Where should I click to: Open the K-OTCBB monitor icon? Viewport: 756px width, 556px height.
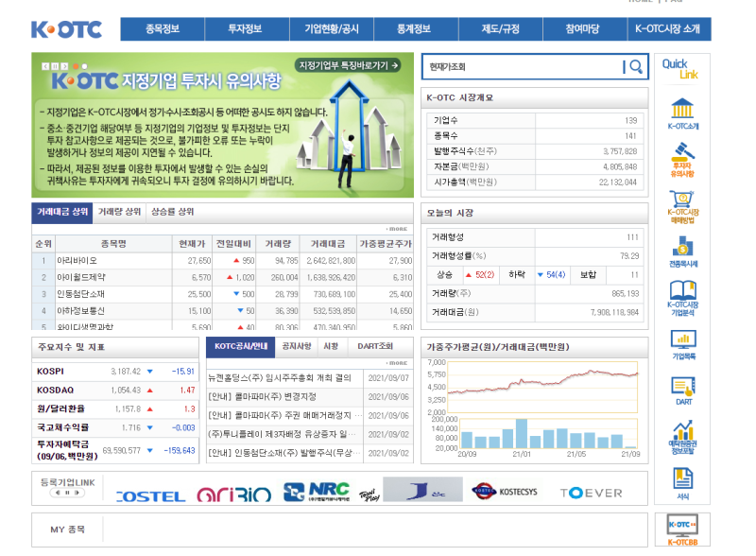[682, 530]
